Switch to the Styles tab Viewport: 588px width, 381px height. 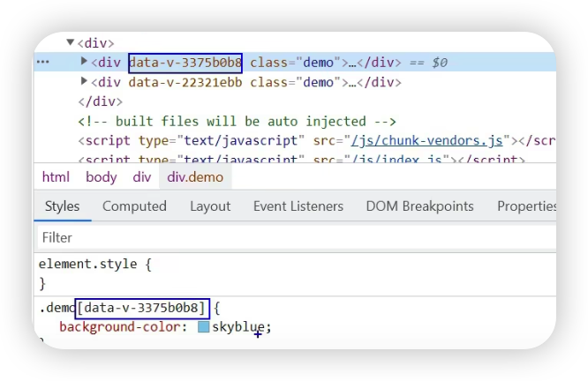pyautogui.click(x=63, y=206)
